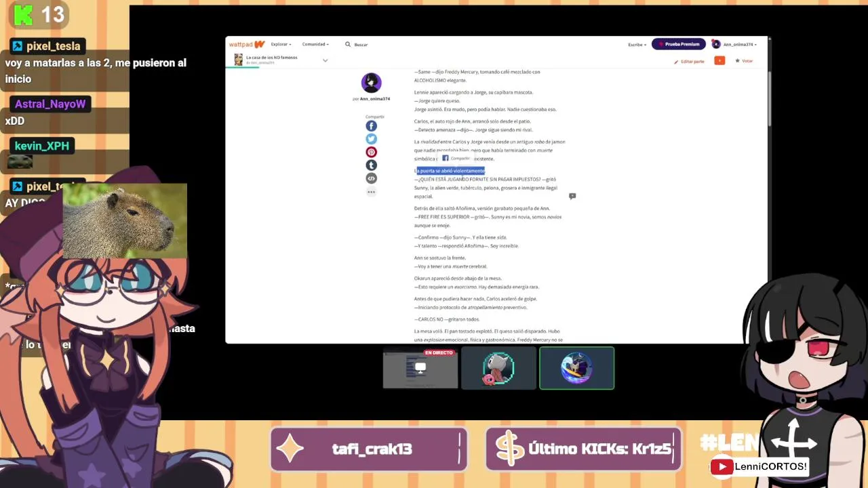
Task: Click the embed code share icon
Action: 371,178
